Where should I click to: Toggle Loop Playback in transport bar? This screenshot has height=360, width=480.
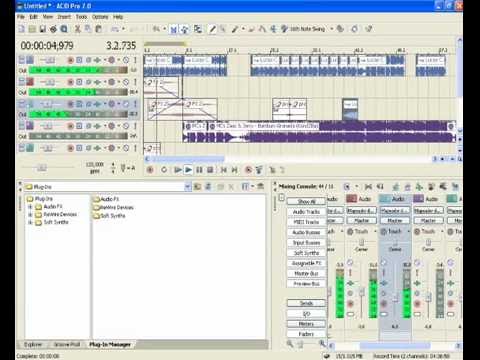tap(164, 170)
